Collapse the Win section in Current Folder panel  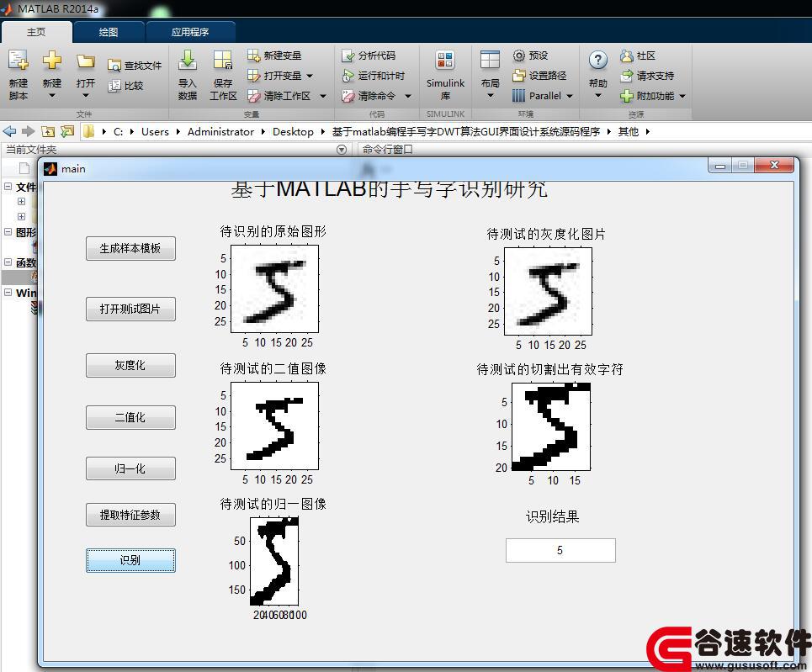(8, 292)
